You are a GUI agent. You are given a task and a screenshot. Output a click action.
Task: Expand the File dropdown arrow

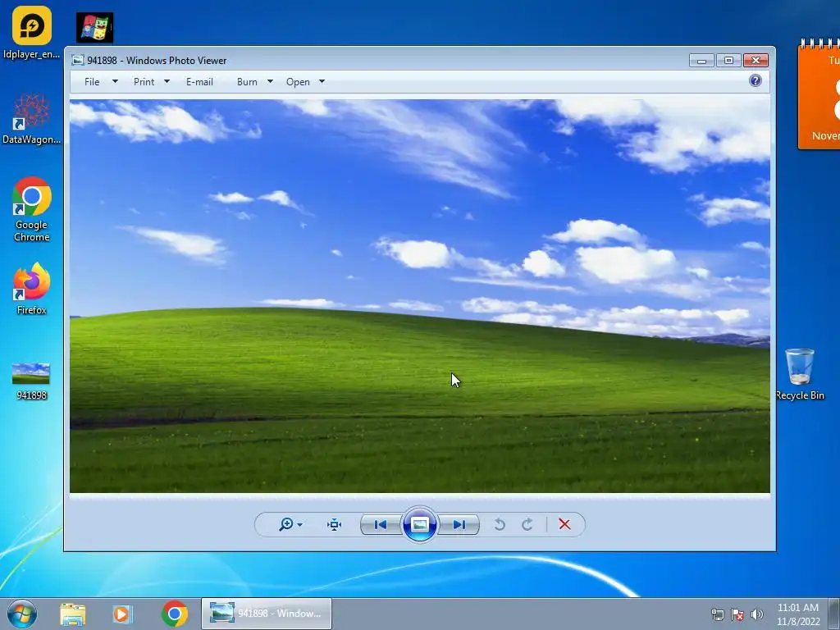pos(115,82)
